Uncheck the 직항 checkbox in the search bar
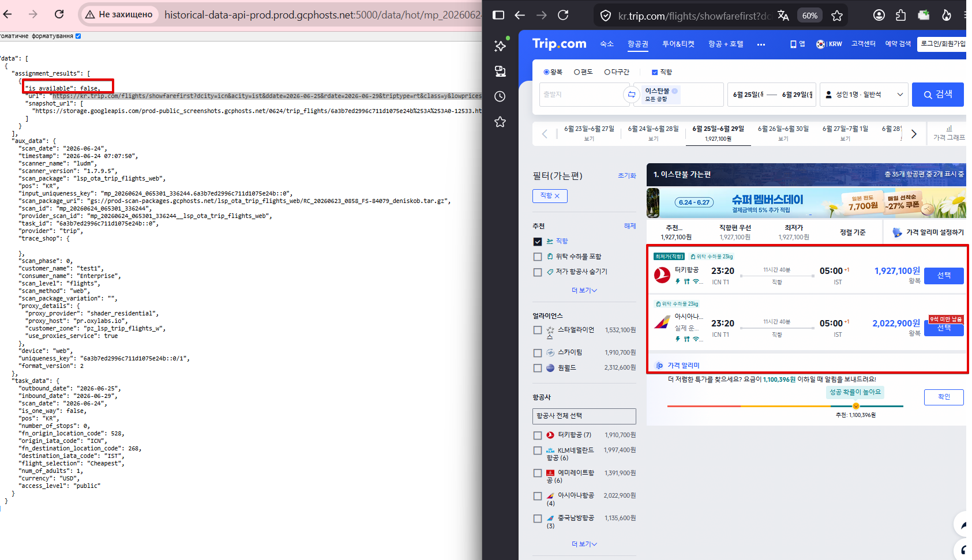Screen dimensions: 972x560 655,72
